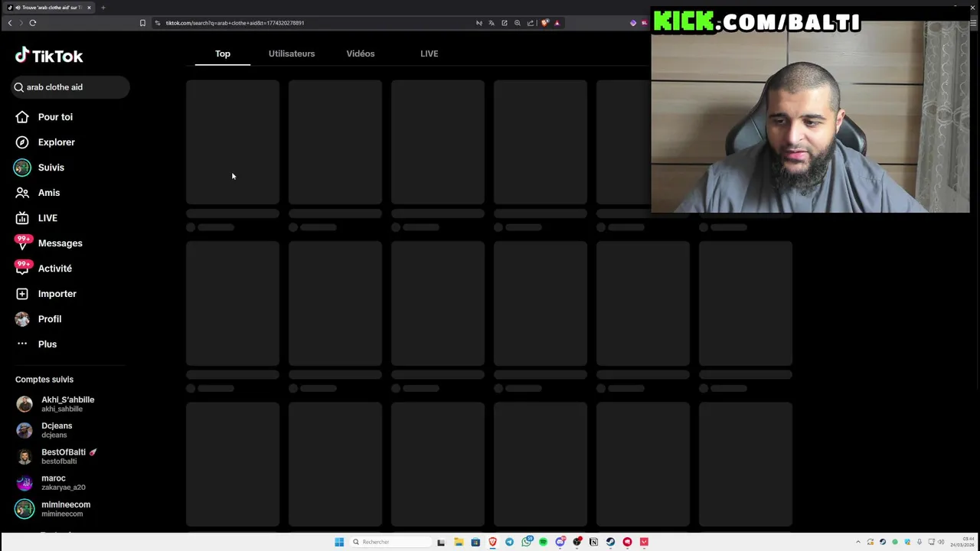
Task: Open Steam from the taskbar
Action: [x=610, y=542]
